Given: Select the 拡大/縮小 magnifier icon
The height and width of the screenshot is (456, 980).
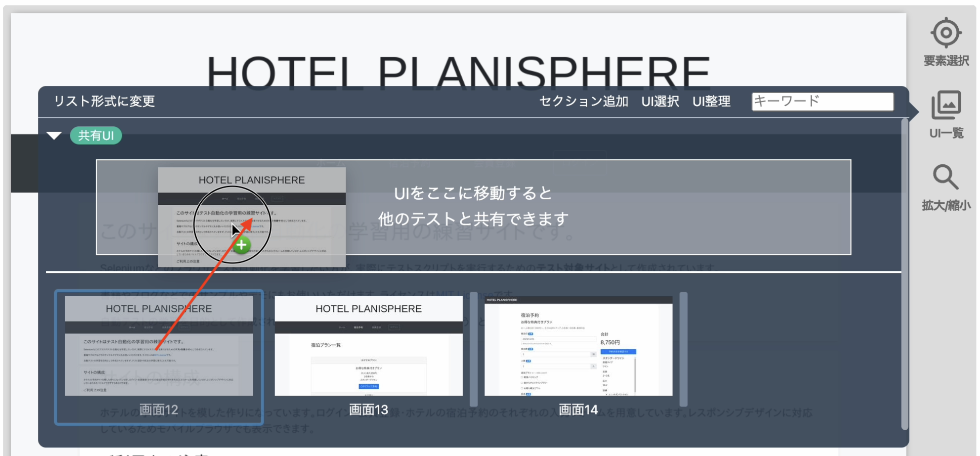Looking at the screenshot, I should [x=945, y=177].
